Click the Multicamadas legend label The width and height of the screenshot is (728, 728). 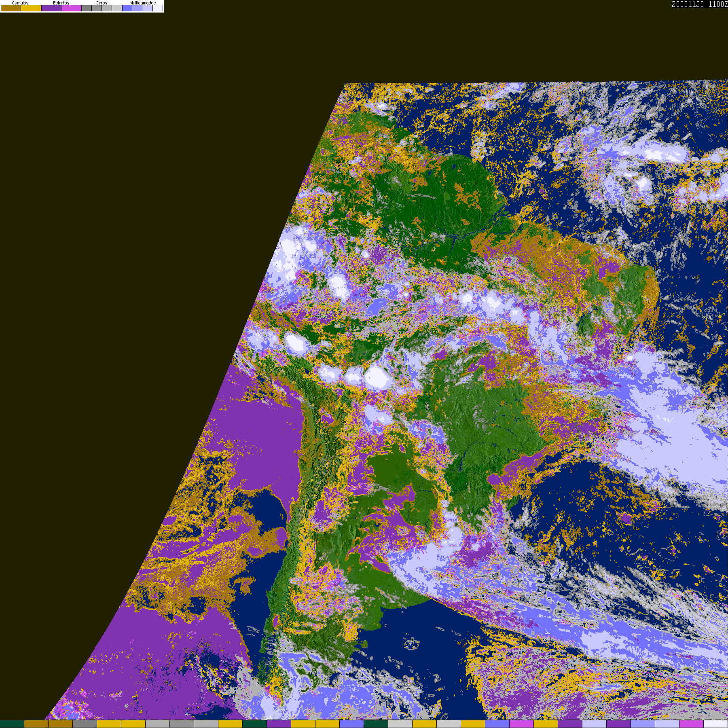(x=143, y=3)
